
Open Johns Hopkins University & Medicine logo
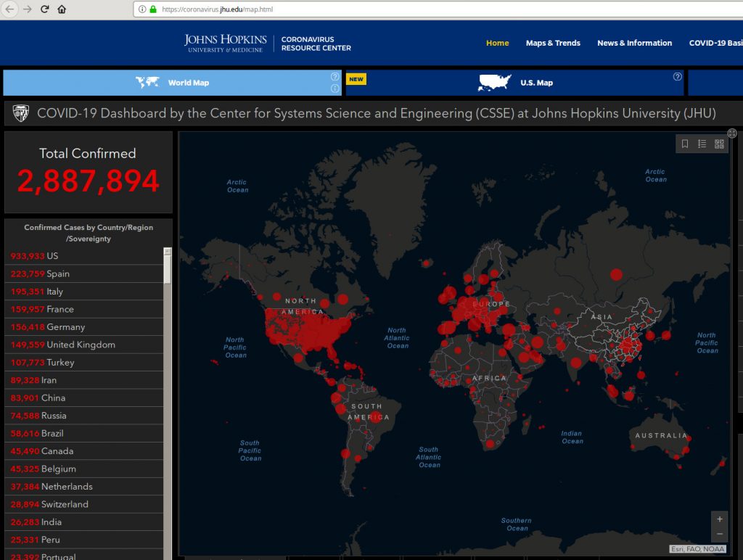(x=225, y=43)
